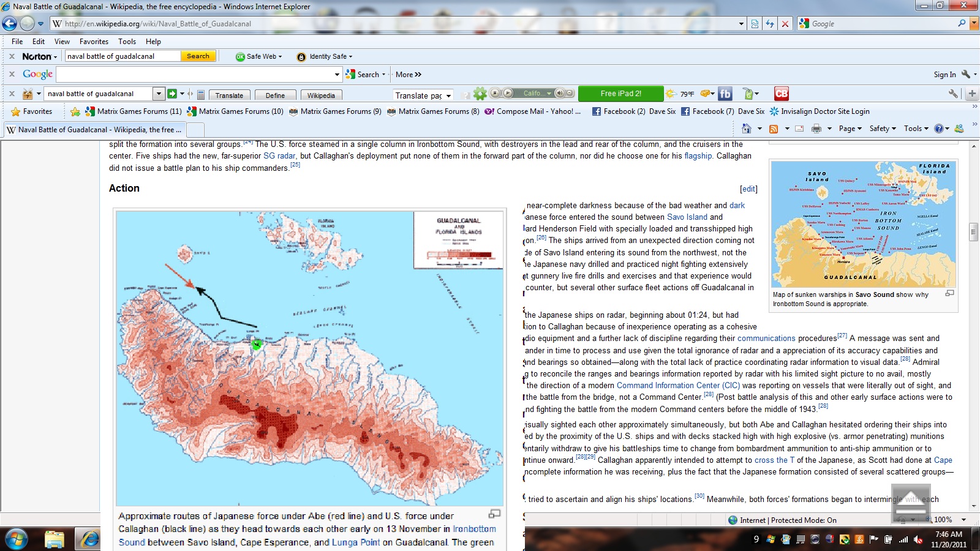Click the Refresh page icon in address bar
This screenshot has height=551, width=980.
tap(770, 24)
